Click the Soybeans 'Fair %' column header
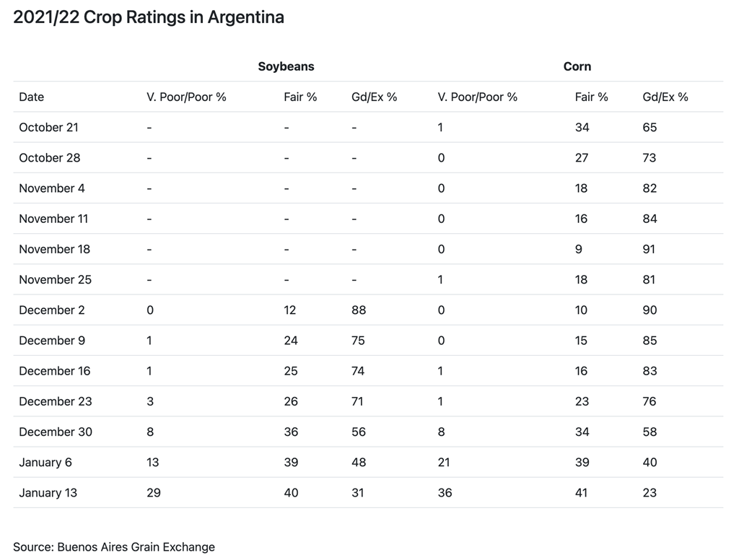This screenshot has height=560, width=739. (x=300, y=97)
